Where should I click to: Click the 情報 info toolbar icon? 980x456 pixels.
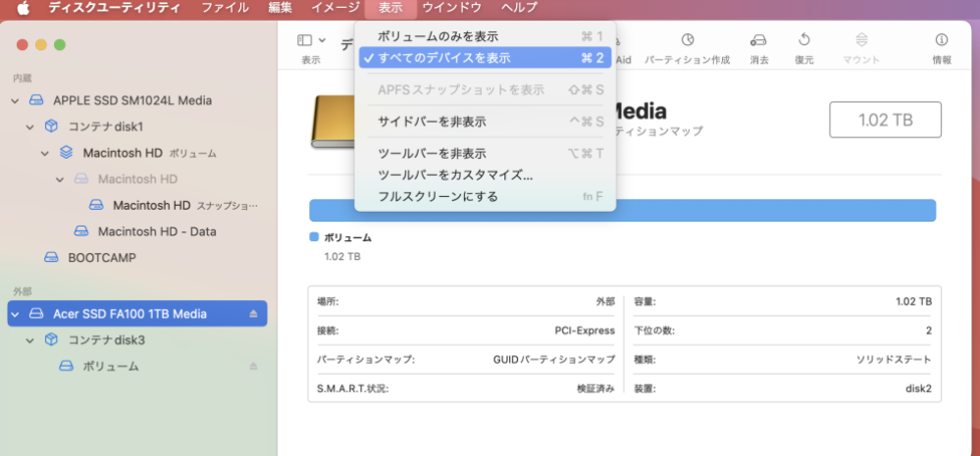pos(941,40)
